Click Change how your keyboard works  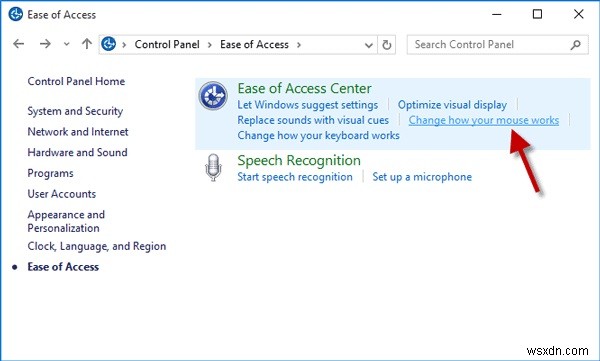[x=318, y=136]
